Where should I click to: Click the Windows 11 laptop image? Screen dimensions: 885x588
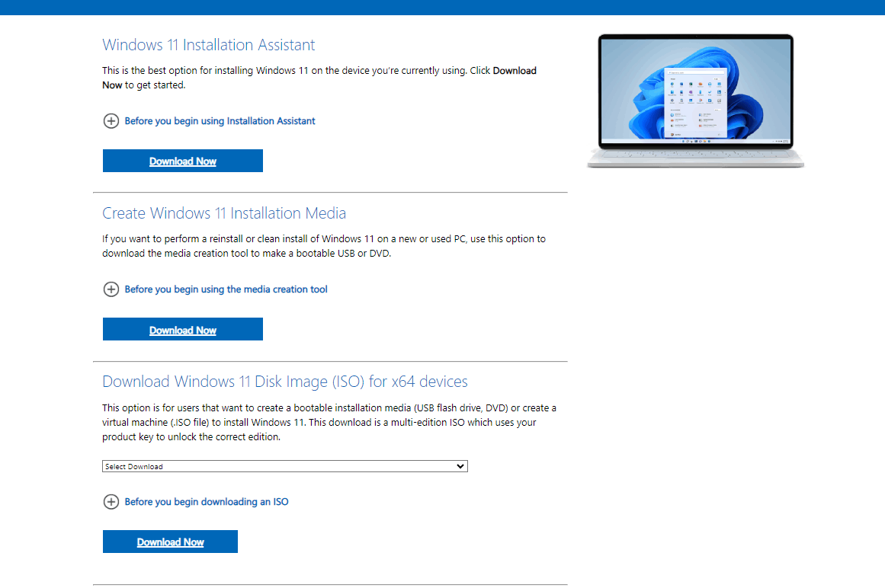695,101
